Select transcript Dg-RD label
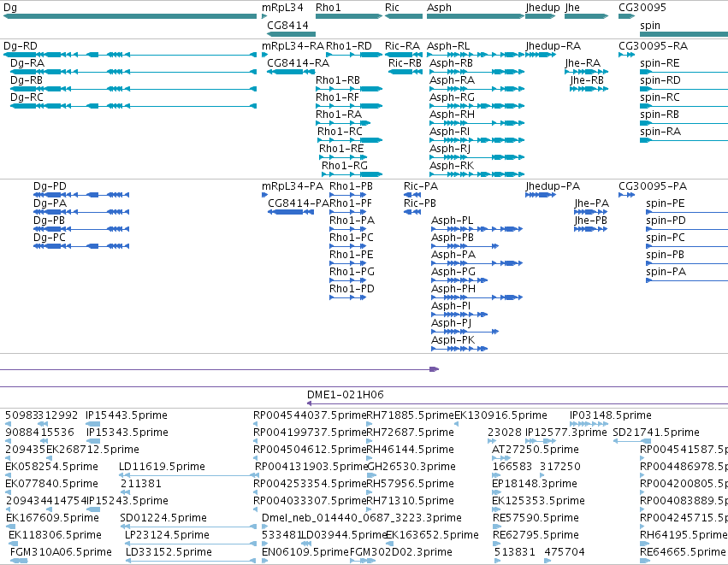This screenshot has height=565, width=728. tap(21, 46)
